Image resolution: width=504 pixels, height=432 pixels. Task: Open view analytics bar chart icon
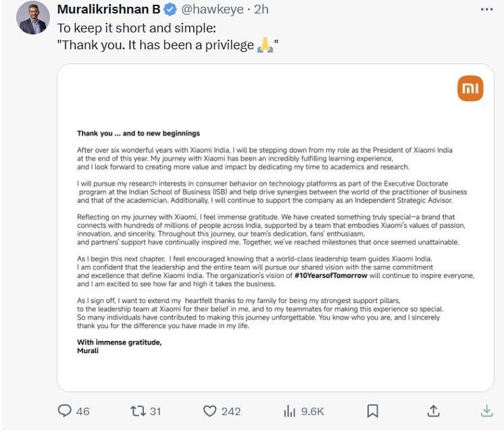pos(290,410)
